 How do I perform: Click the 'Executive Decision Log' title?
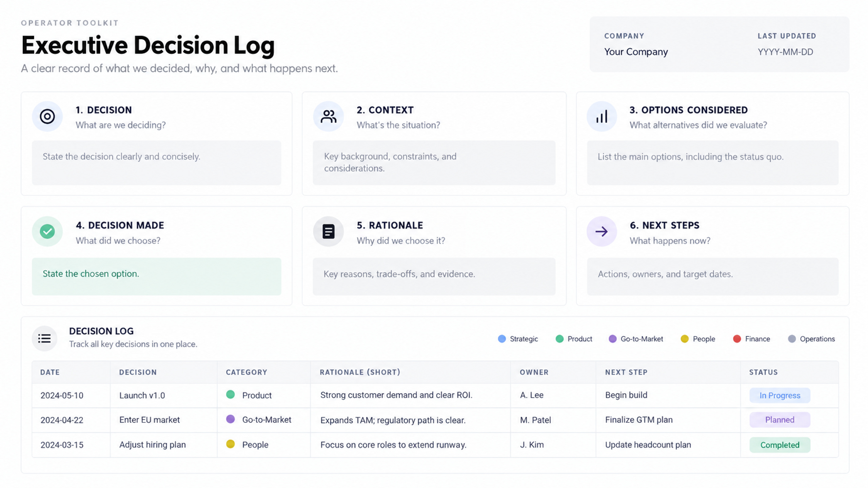pos(148,45)
